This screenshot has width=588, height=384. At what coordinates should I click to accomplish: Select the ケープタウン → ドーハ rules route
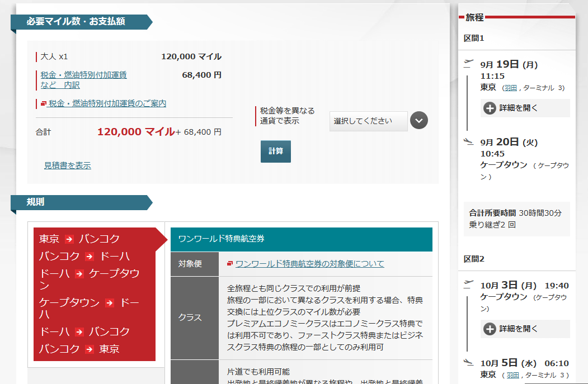(x=90, y=308)
